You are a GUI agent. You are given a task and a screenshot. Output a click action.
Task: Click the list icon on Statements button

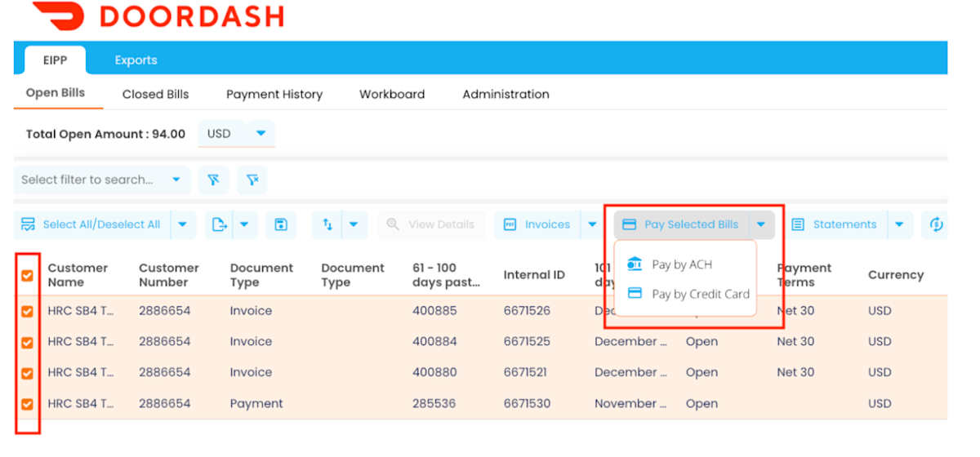coord(798,224)
